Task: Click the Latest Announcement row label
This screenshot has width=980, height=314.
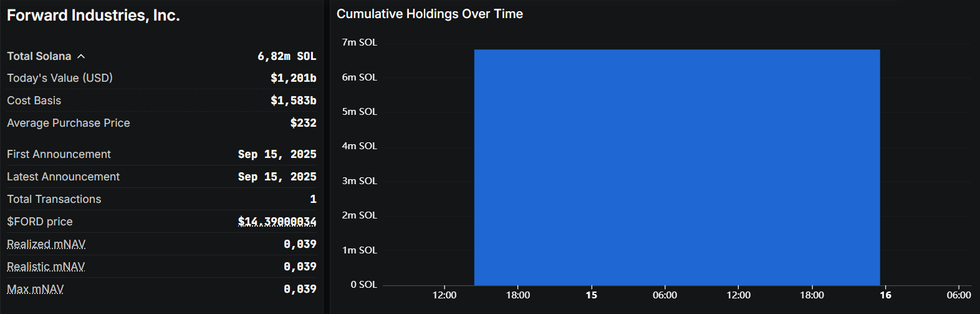Action: [x=63, y=177]
